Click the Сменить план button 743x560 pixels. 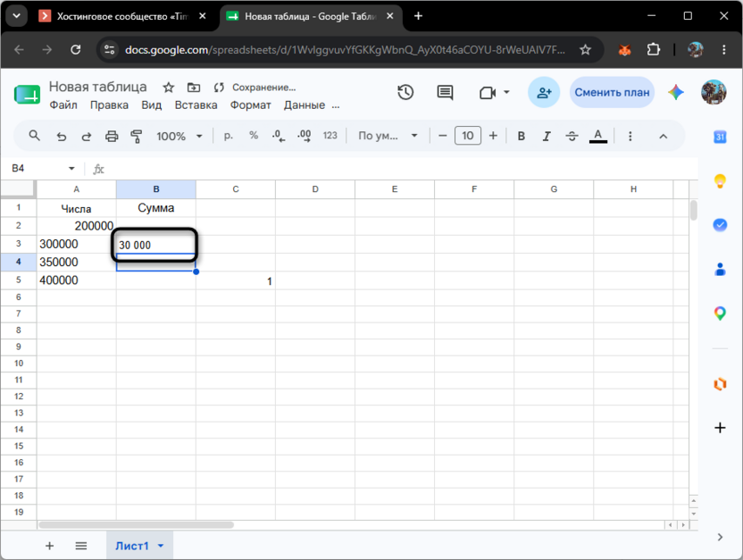(x=612, y=92)
